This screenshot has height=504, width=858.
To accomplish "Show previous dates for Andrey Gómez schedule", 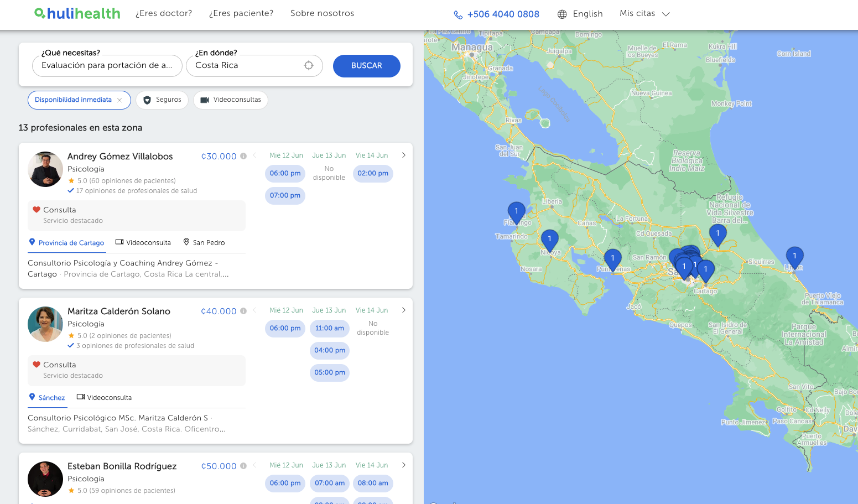I will coord(254,155).
